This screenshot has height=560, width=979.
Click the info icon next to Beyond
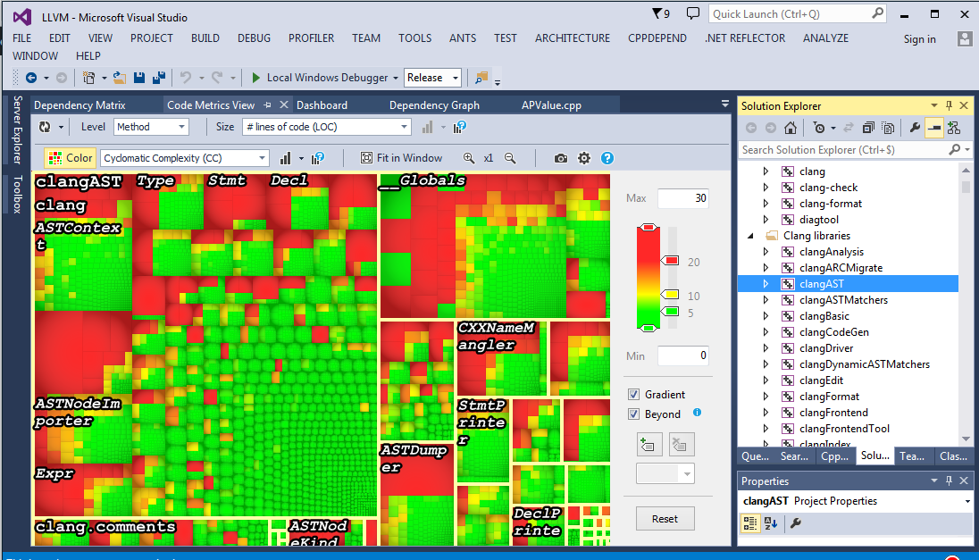697,412
